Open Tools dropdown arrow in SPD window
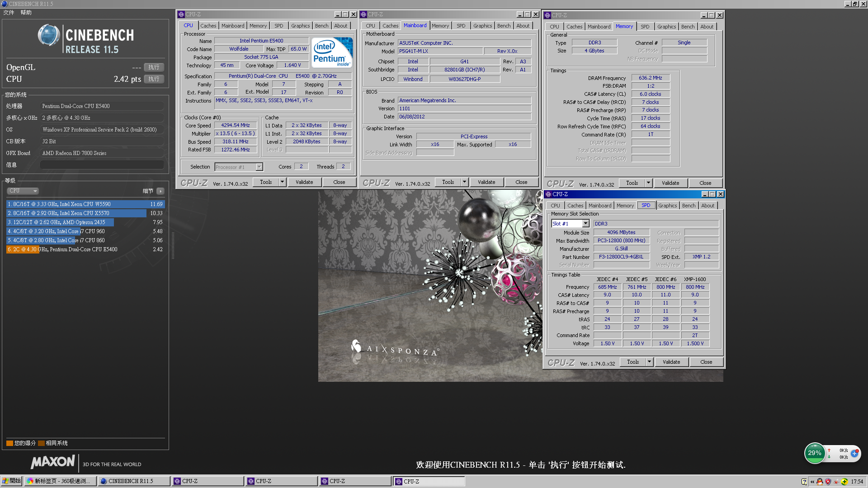Viewport: 868px width, 488px height. click(x=650, y=362)
